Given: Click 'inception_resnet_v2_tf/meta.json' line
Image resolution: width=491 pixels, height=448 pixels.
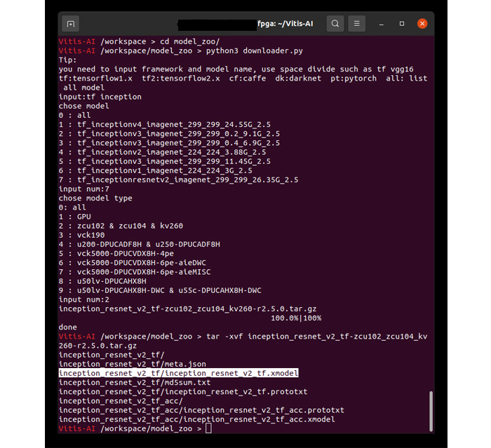Looking at the screenshot, I should (132, 364).
